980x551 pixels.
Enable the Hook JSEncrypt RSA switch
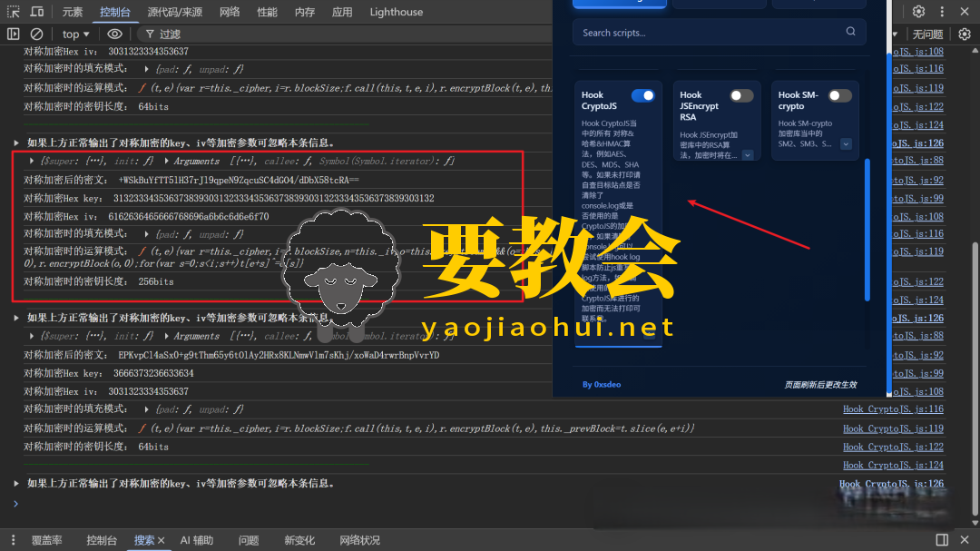(741, 95)
